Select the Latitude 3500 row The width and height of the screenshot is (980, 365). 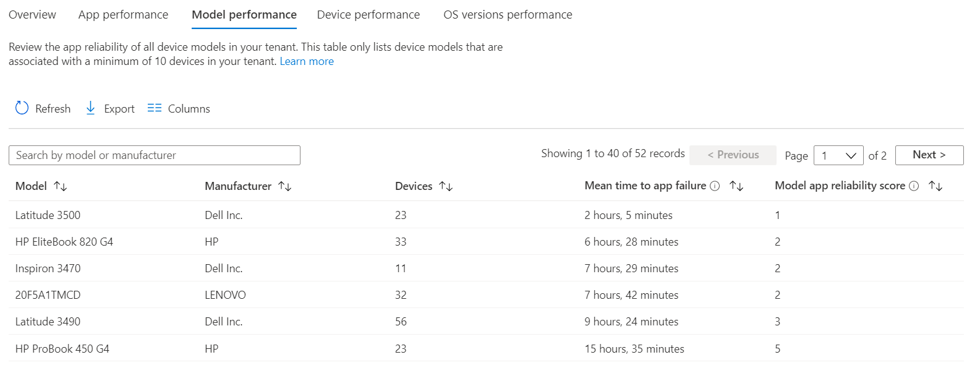48,215
